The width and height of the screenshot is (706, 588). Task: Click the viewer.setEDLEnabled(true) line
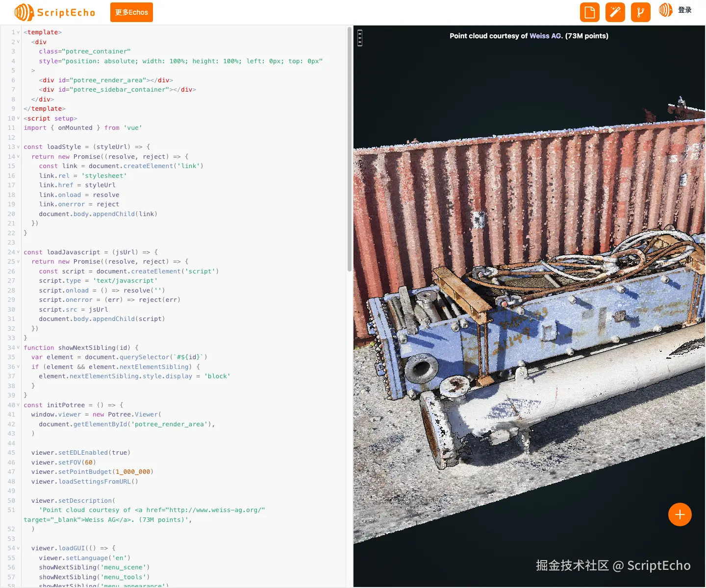click(81, 453)
